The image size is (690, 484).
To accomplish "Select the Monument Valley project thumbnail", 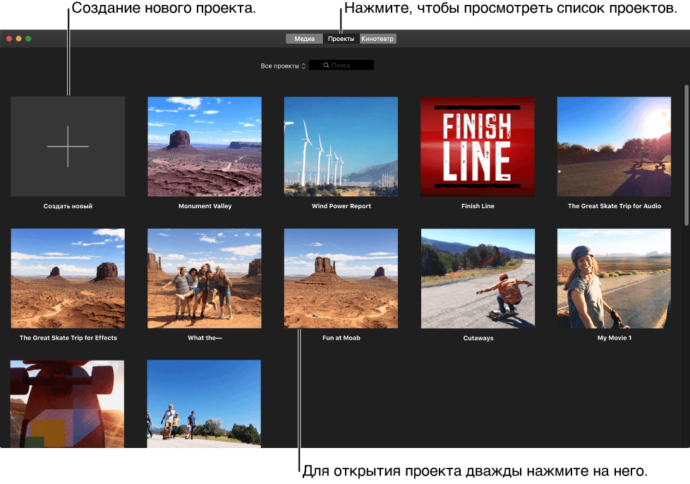I will coord(205,147).
